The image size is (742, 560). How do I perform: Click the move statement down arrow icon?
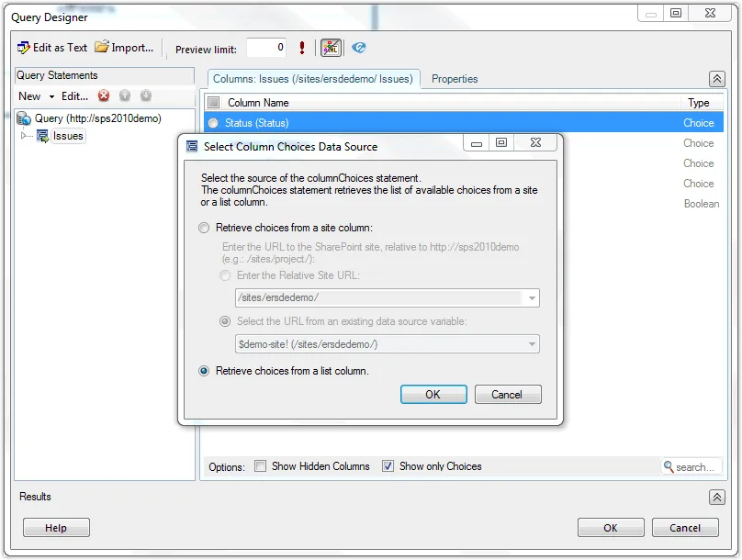[145, 96]
